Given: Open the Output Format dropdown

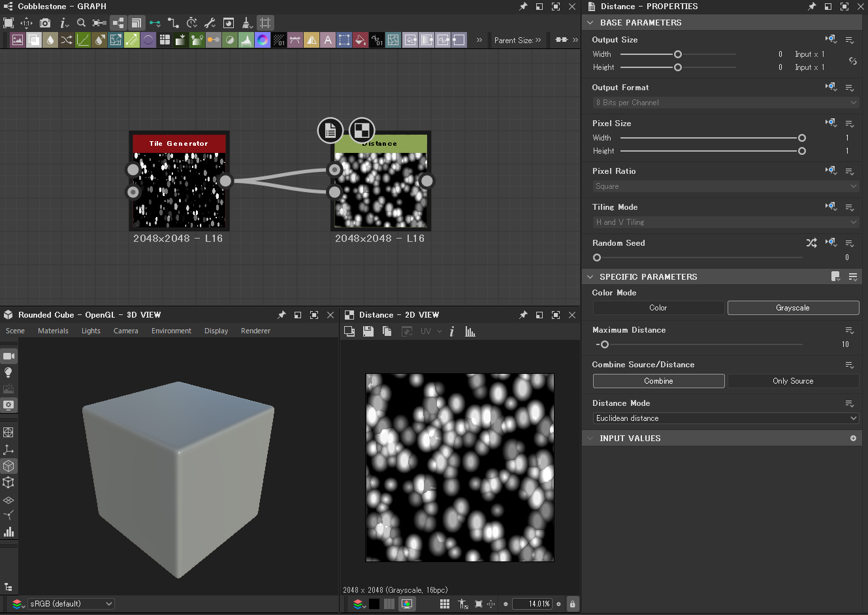Looking at the screenshot, I should pos(725,102).
